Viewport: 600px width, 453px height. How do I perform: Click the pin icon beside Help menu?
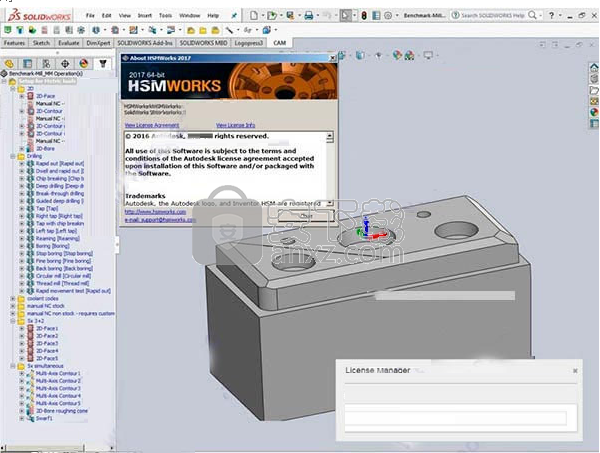[234, 16]
